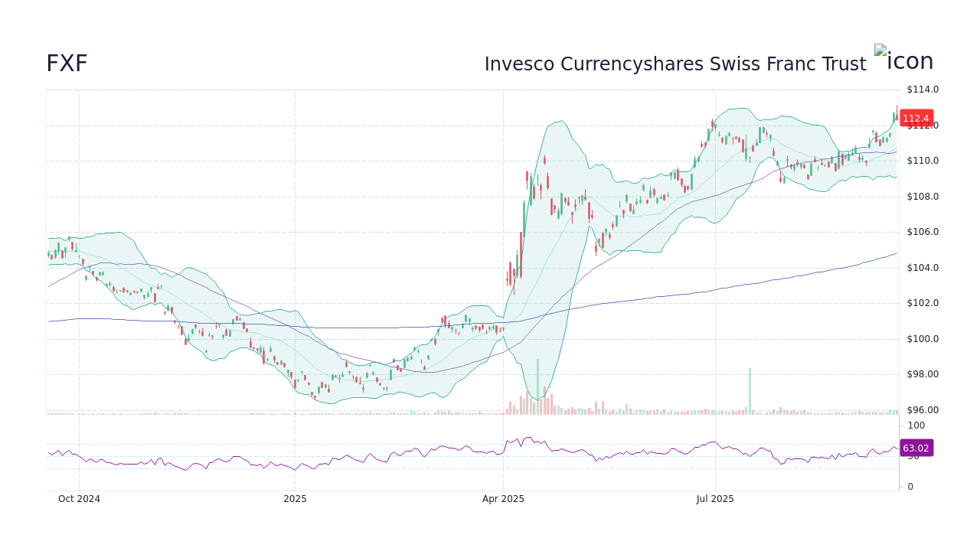Click the Apr 2025 date axis label
Screen dimensions: 980x551
click(503, 499)
